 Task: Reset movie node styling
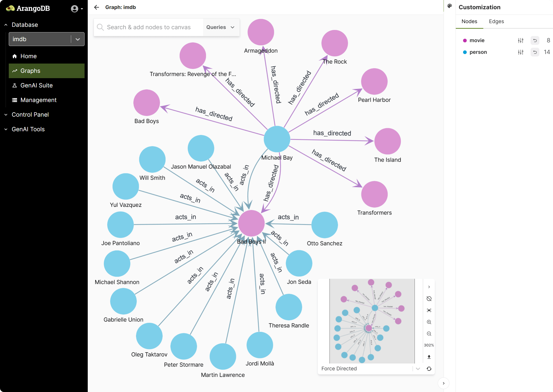(535, 40)
